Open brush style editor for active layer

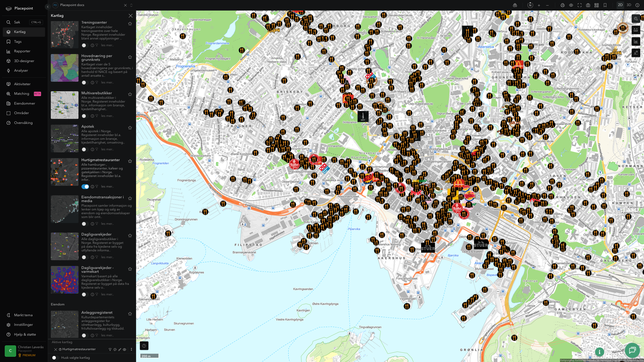(x=120, y=349)
